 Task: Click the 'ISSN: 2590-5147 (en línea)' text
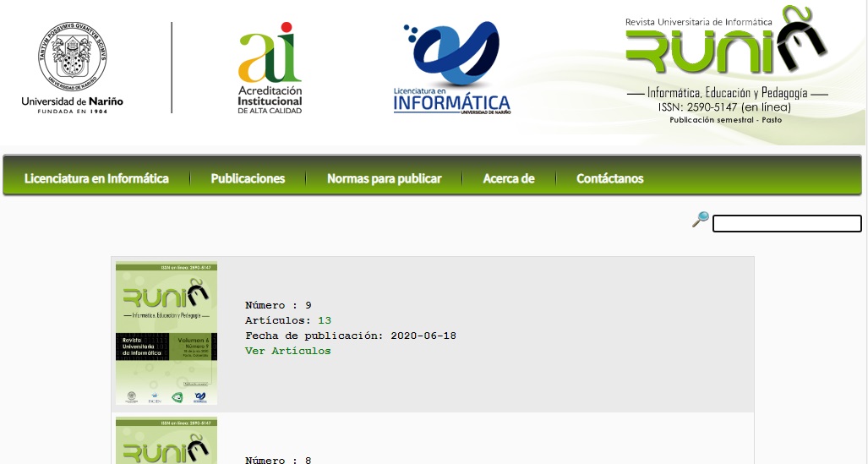pos(724,106)
